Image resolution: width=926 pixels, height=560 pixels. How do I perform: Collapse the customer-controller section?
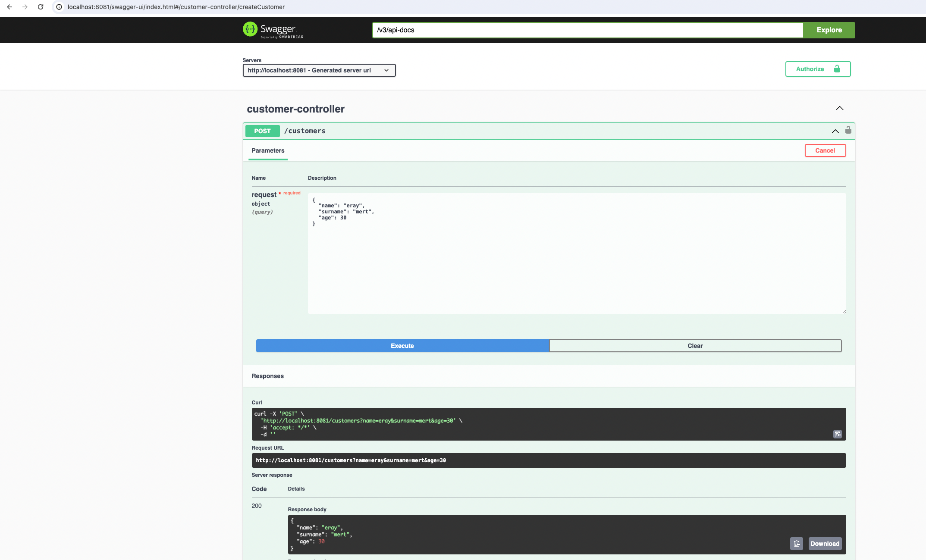coord(839,108)
